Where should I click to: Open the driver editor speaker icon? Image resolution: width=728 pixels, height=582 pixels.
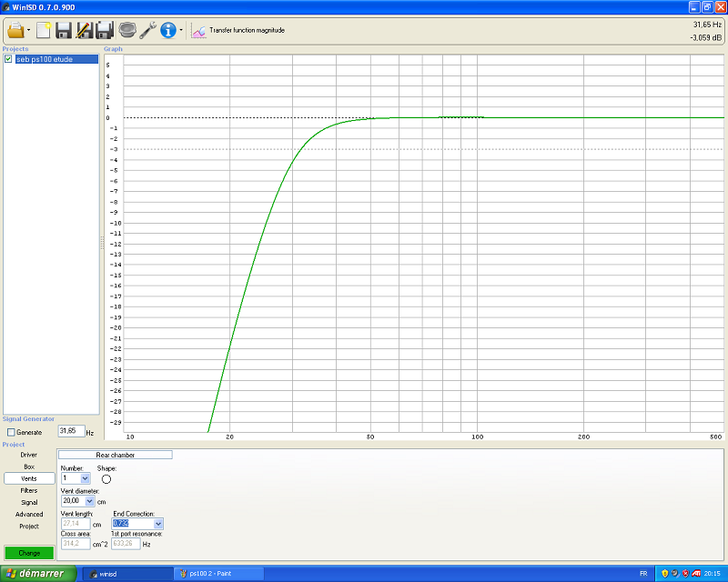126,30
